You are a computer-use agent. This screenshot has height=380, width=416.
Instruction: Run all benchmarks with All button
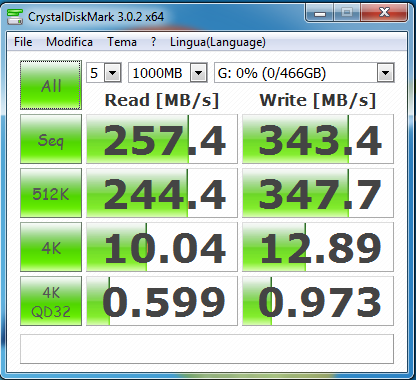click(51, 85)
